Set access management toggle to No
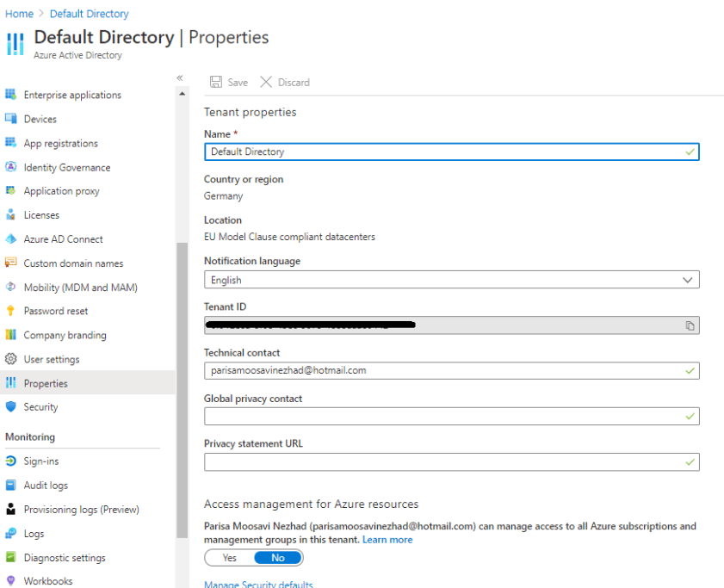 (278, 558)
